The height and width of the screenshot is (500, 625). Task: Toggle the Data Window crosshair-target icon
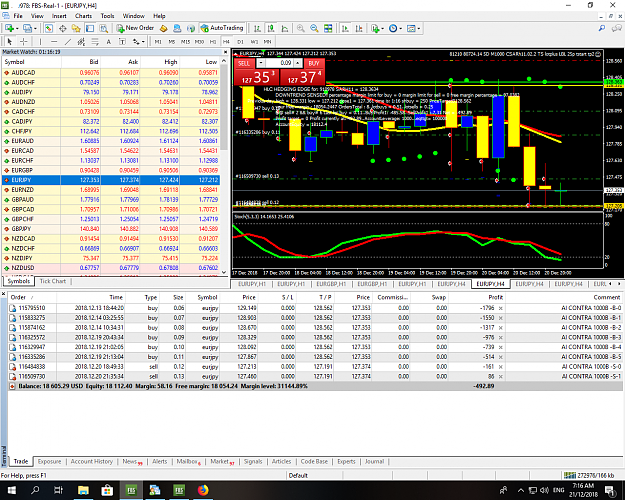(63, 28)
